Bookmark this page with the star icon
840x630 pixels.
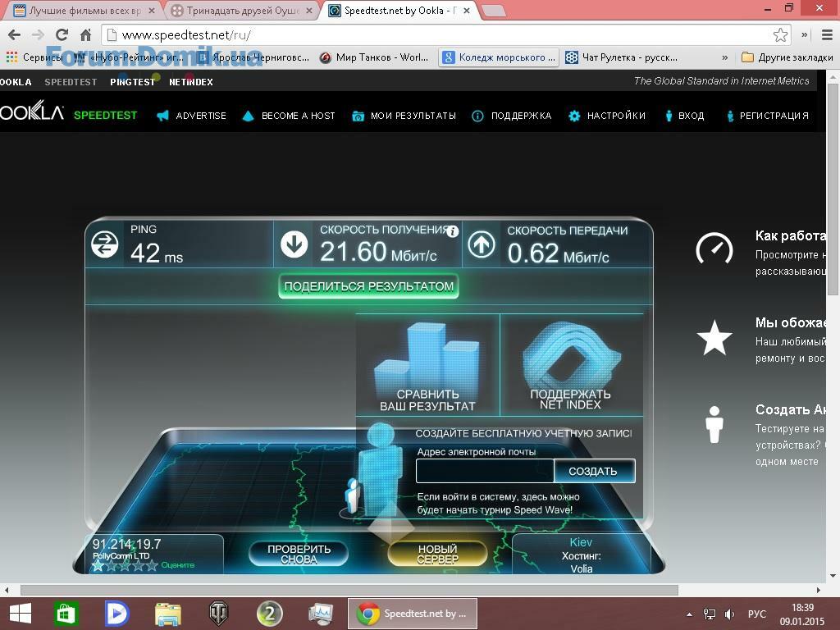click(x=781, y=35)
